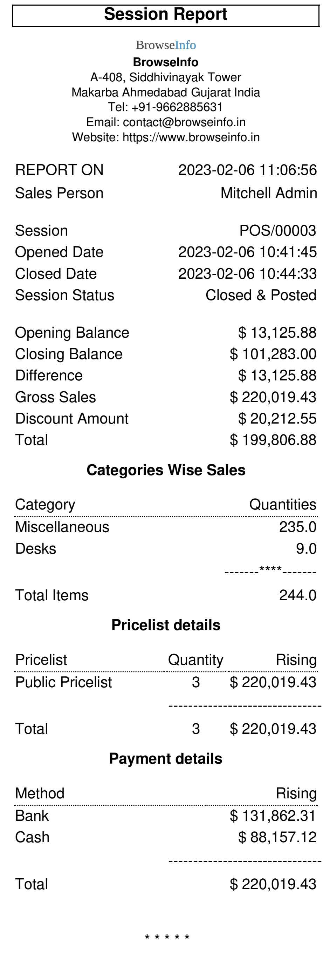Open the contact@browseinfo.in email address

coord(184,122)
